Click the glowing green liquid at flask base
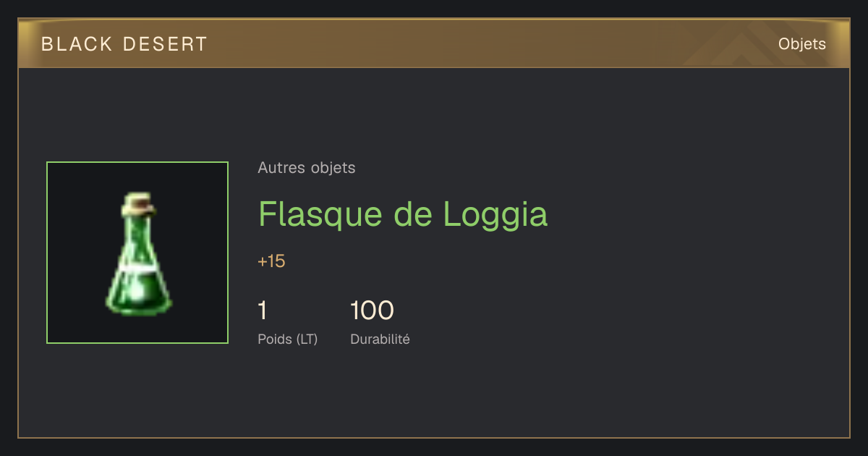 pos(139,295)
